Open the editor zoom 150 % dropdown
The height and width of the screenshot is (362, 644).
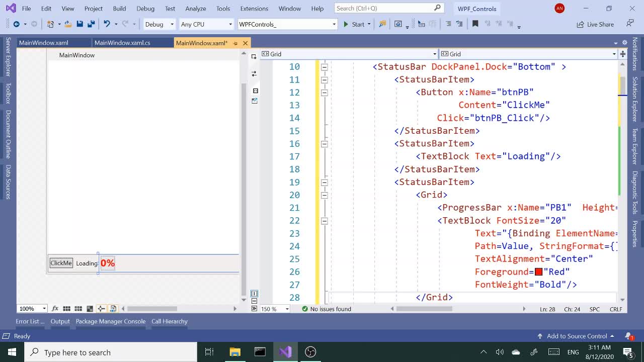[x=275, y=309]
